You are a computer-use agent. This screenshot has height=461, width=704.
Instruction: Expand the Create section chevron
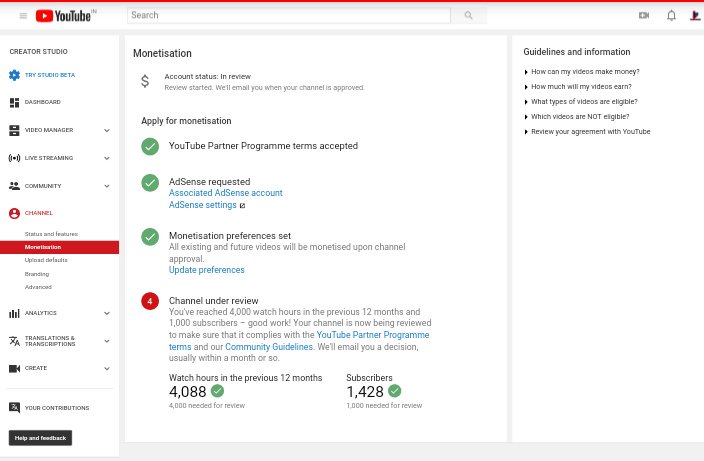point(107,369)
